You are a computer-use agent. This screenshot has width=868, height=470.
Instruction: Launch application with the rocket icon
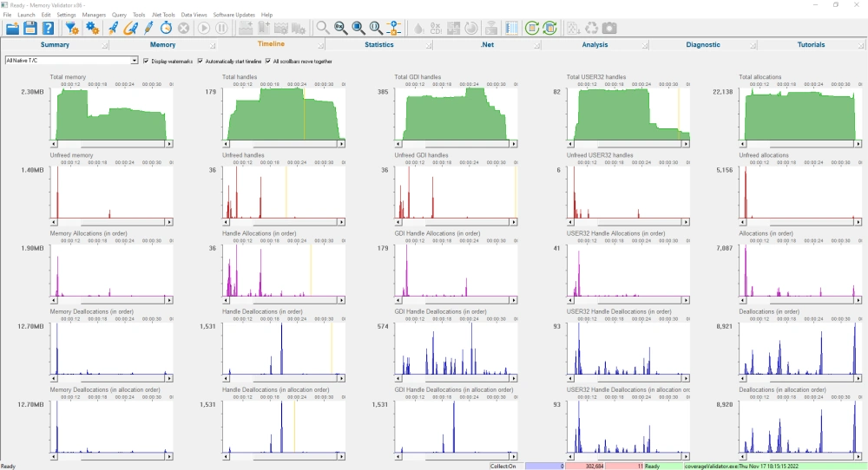113,29
